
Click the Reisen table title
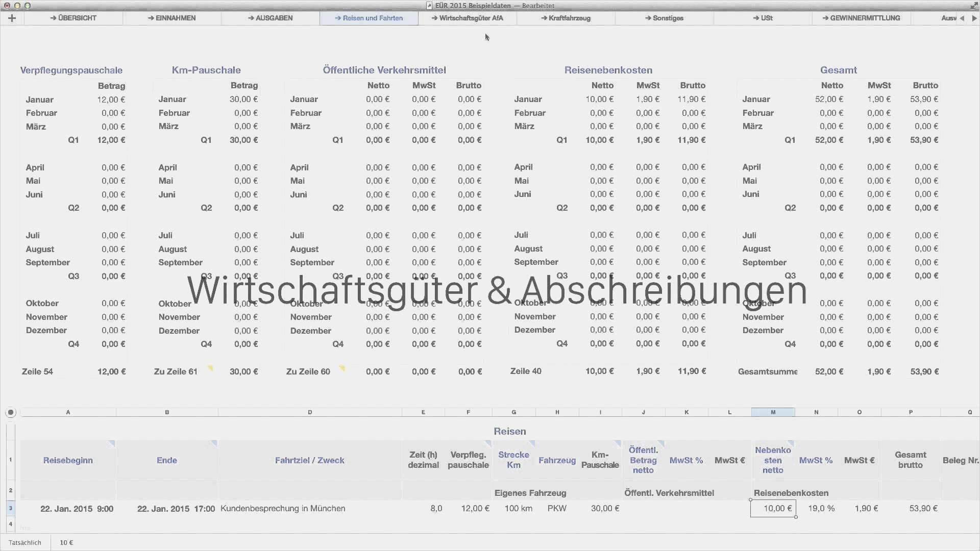pyautogui.click(x=509, y=432)
